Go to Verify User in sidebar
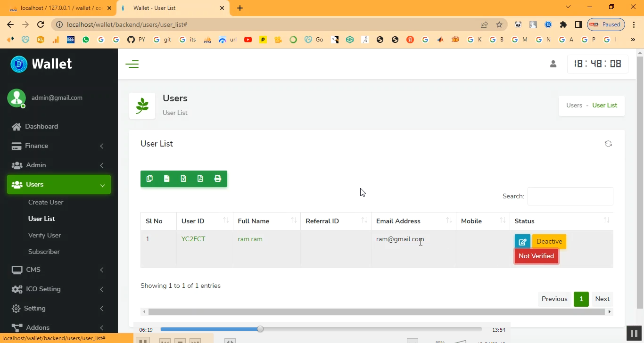 44,235
